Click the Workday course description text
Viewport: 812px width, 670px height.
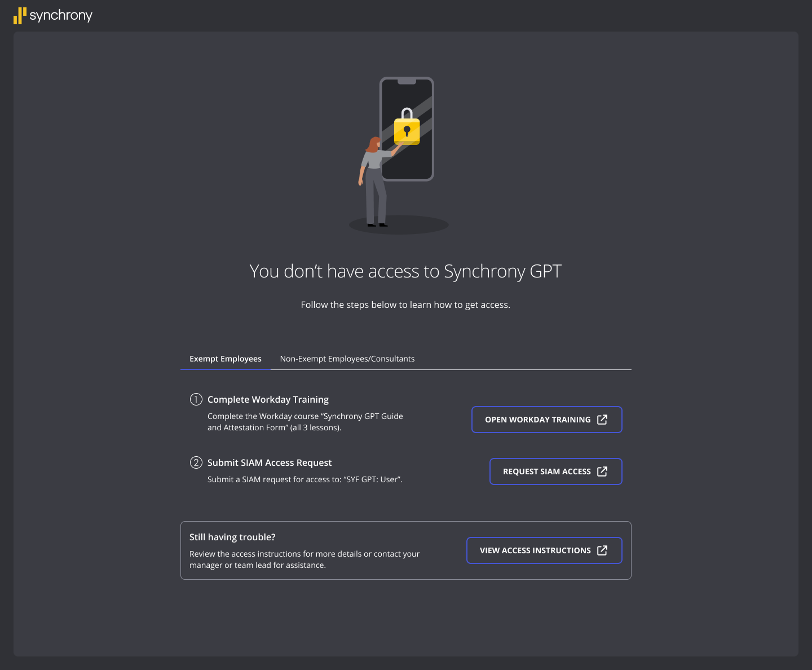click(x=305, y=422)
